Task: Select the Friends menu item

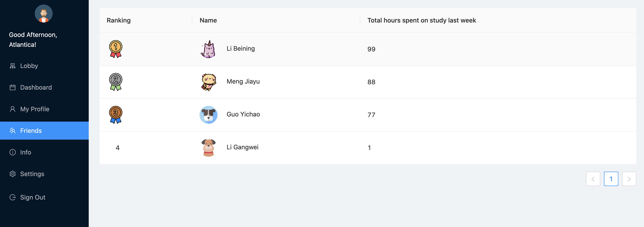Action: coord(44,131)
